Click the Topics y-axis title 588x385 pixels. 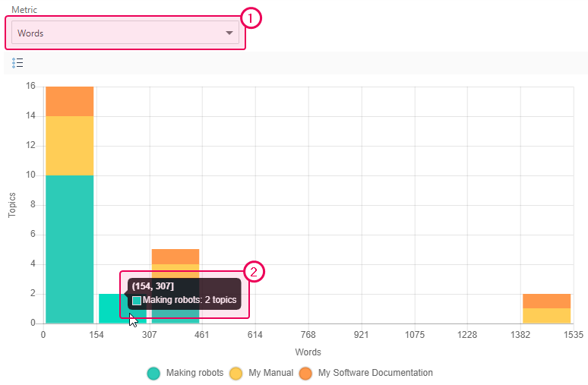pyautogui.click(x=12, y=205)
